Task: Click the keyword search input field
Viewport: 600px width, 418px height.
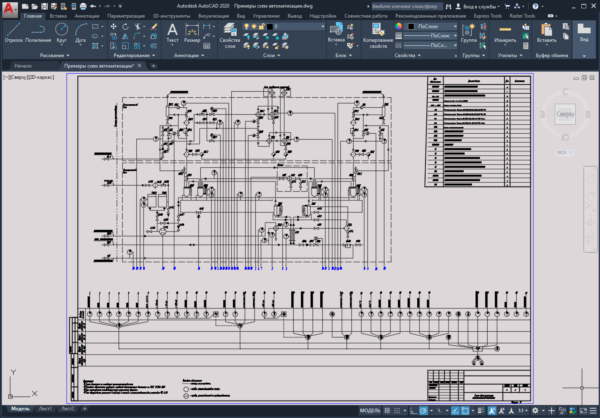Action: point(407,7)
